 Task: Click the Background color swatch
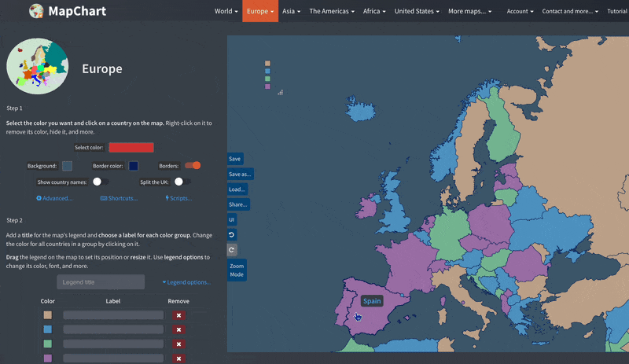67,166
